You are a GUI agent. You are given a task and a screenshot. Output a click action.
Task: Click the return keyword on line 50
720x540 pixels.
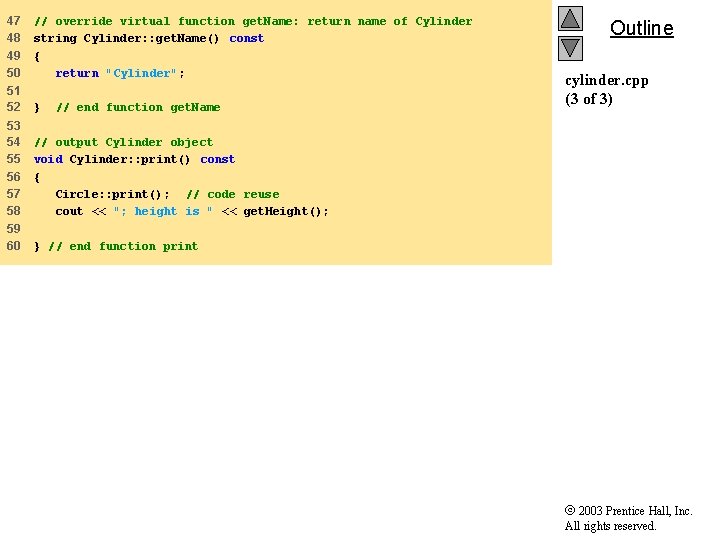pyautogui.click(x=77, y=73)
